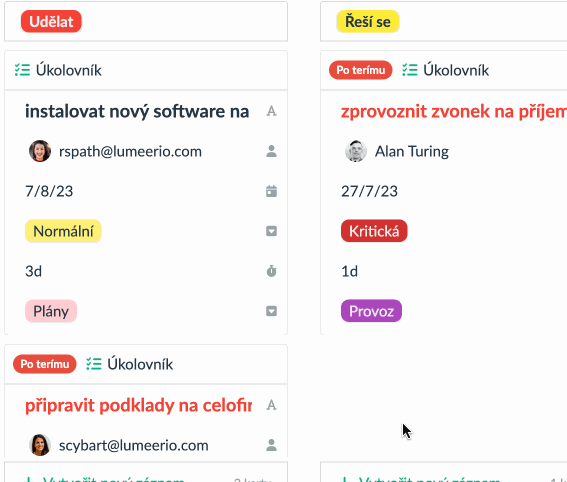Screen dimensions: 567x482
Task: Click the user icon next to rspath@lumeerio.com
Action: tap(271, 151)
